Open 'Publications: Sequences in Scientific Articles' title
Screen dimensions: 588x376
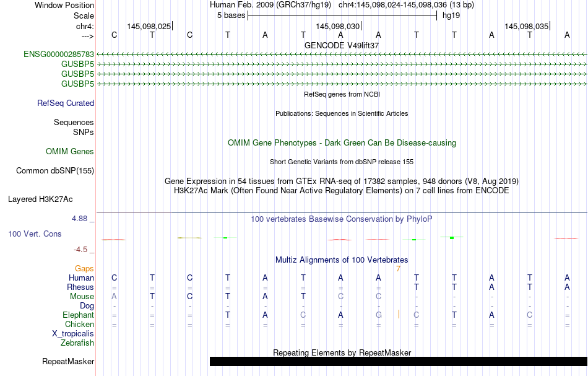coord(342,113)
